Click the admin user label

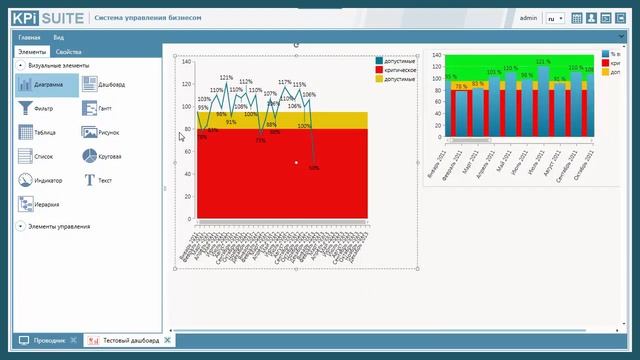click(x=528, y=18)
